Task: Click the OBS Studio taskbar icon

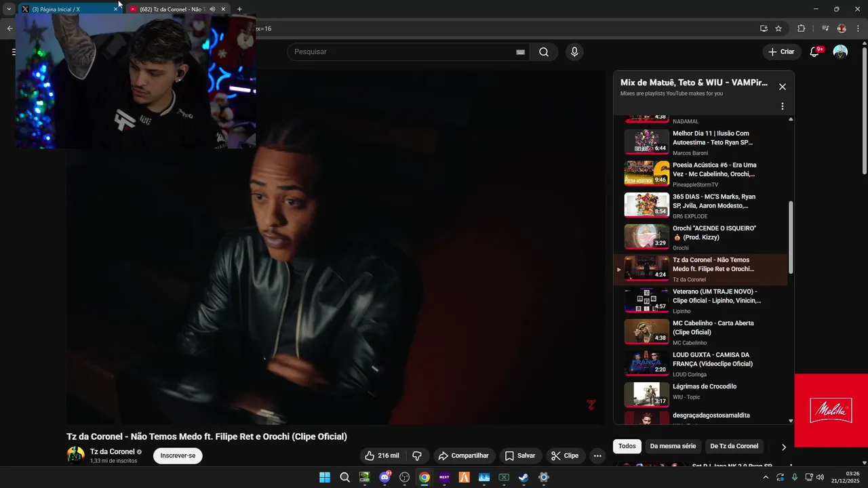Action: (405, 477)
